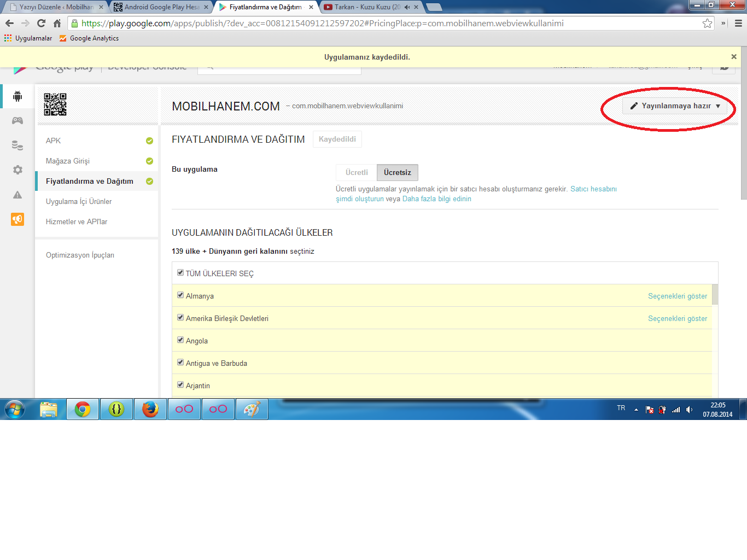Click the country list scrollbar thumb
747x560 pixels.
(715, 294)
